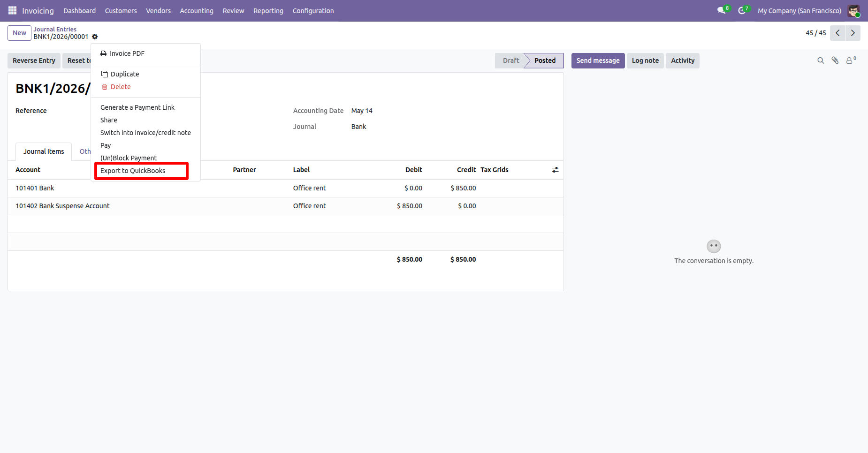Attach files paperclip icon
The image size is (868, 453).
click(x=835, y=60)
